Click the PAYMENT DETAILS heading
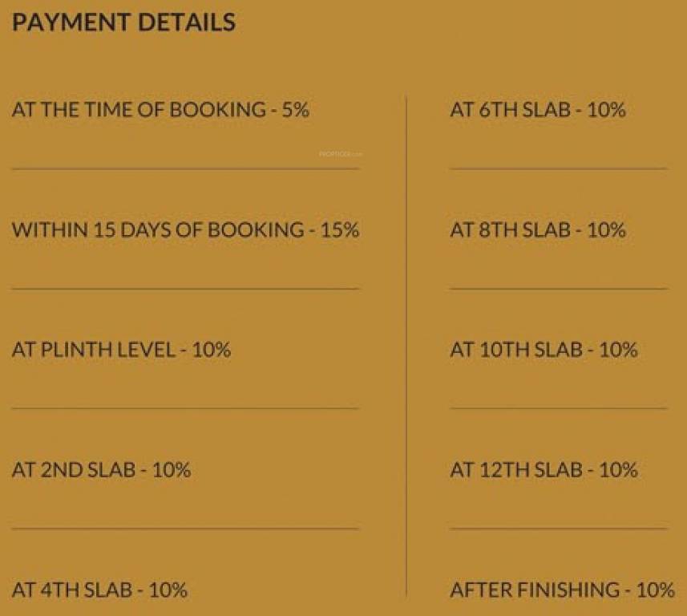This screenshot has width=687, height=616. (123, 22)
